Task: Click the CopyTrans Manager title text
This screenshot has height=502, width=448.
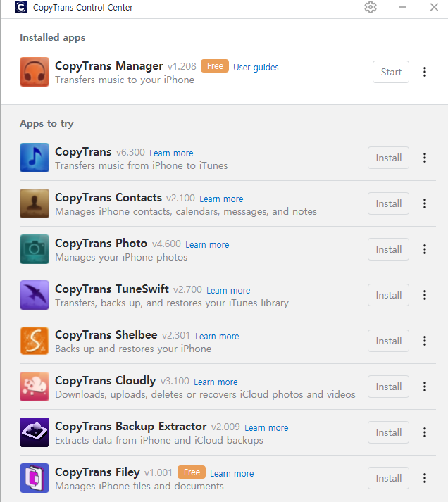Action: pyautogui.click(x=109, y=66)
